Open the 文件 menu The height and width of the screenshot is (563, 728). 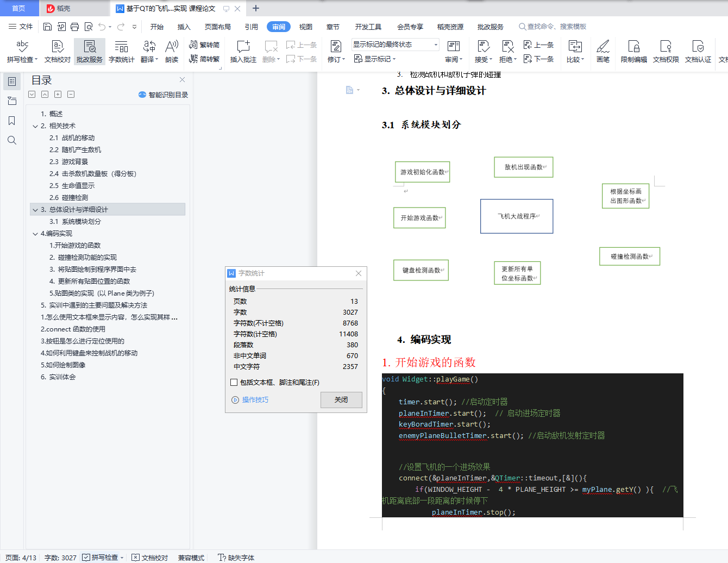tap(21, 27)
